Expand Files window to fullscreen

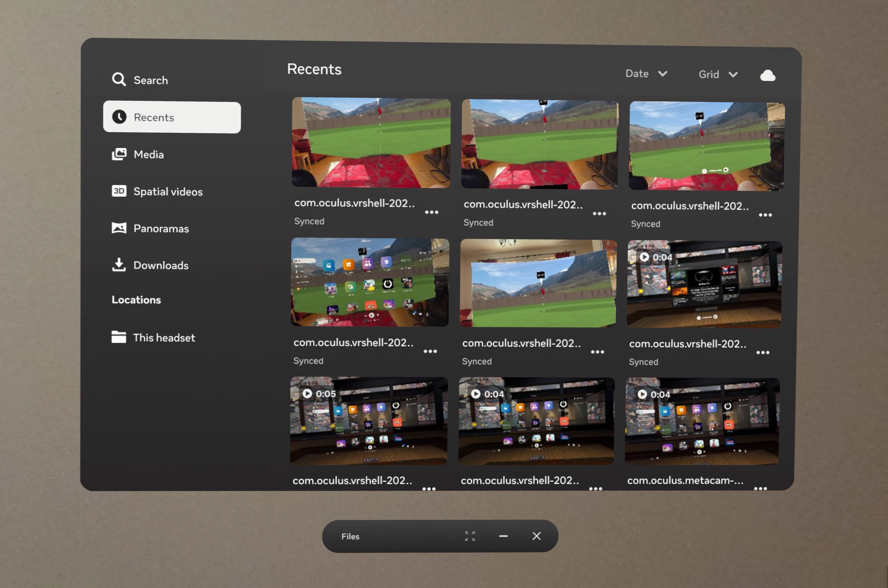pos(470,536)
